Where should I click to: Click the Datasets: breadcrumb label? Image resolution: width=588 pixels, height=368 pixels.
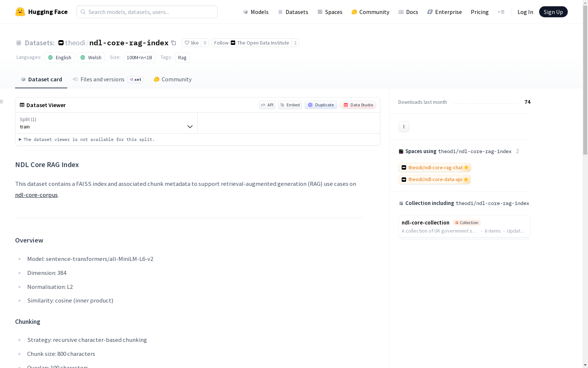pos(40,43)
